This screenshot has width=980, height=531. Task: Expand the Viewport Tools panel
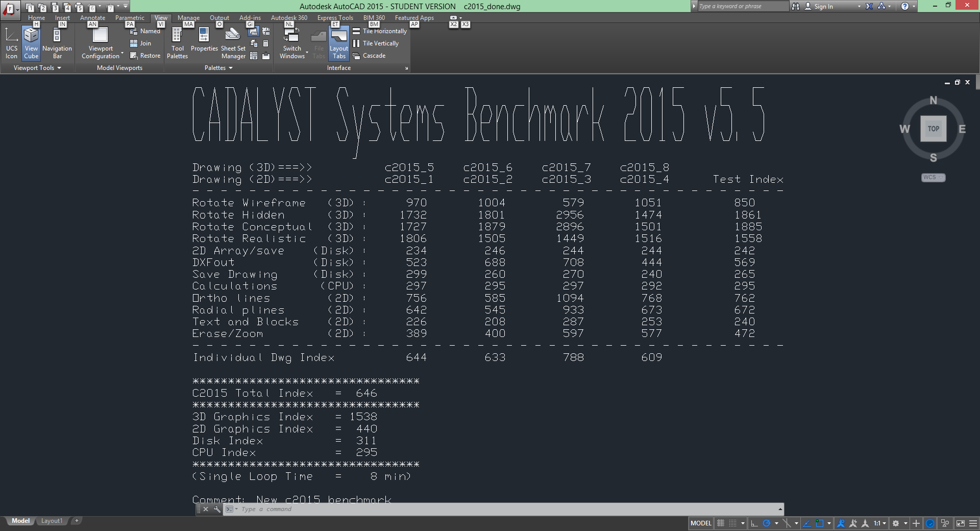tap(37, 68)
